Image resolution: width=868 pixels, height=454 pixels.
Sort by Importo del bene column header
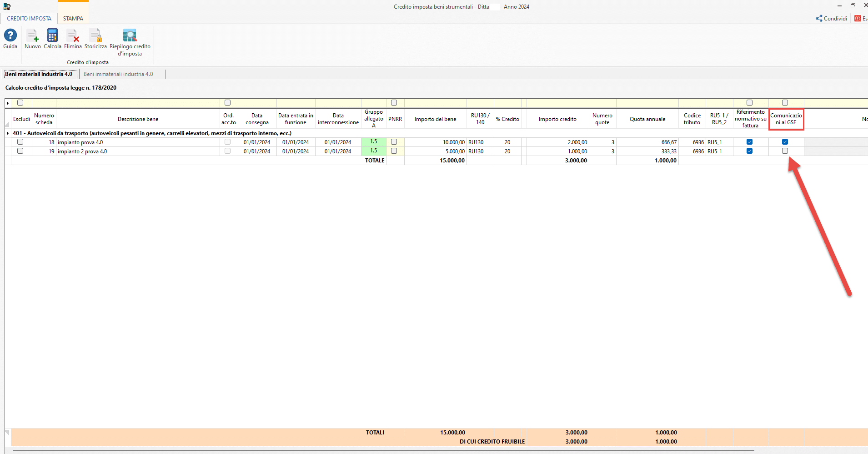[x=435, y=119]
